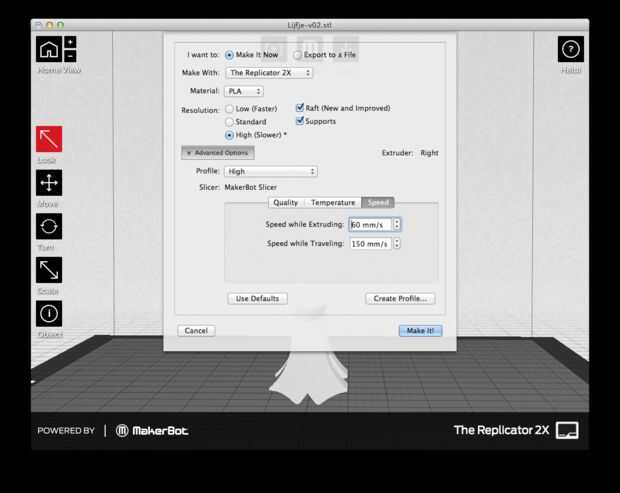This screenshot has width=620, height=493.
Task: Choose the Export to a File option
Action: click(x=297, y=55)
